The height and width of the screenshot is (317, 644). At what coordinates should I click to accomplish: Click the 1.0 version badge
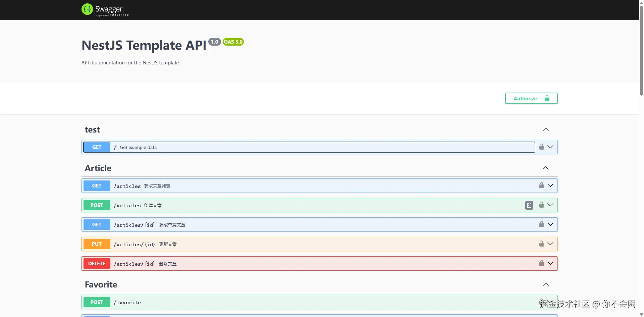point(215,42)
